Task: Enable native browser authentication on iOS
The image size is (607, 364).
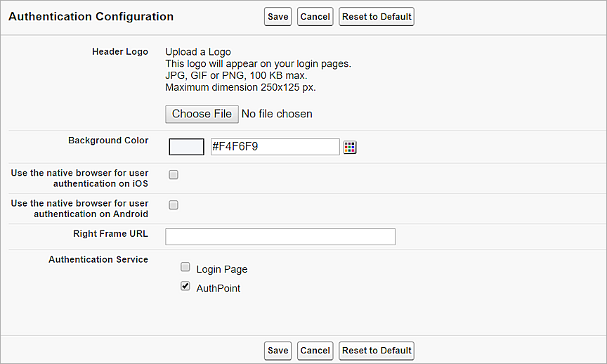Action: (x=174, y=174)
